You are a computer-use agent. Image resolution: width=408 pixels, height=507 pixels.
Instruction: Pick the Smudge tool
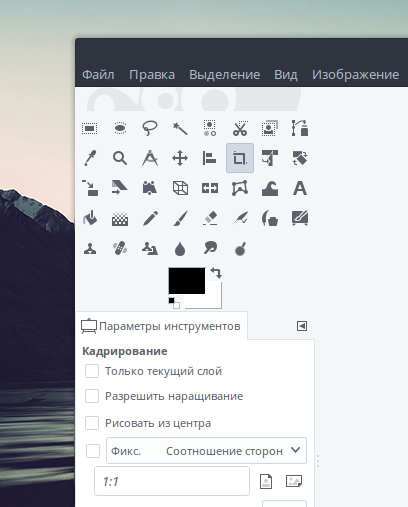210,248
